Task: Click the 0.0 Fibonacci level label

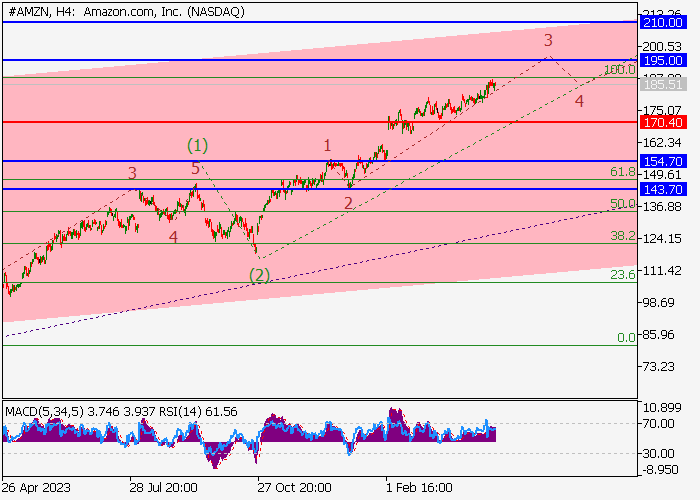Action: pyautogui.click(x=626, y=338)
